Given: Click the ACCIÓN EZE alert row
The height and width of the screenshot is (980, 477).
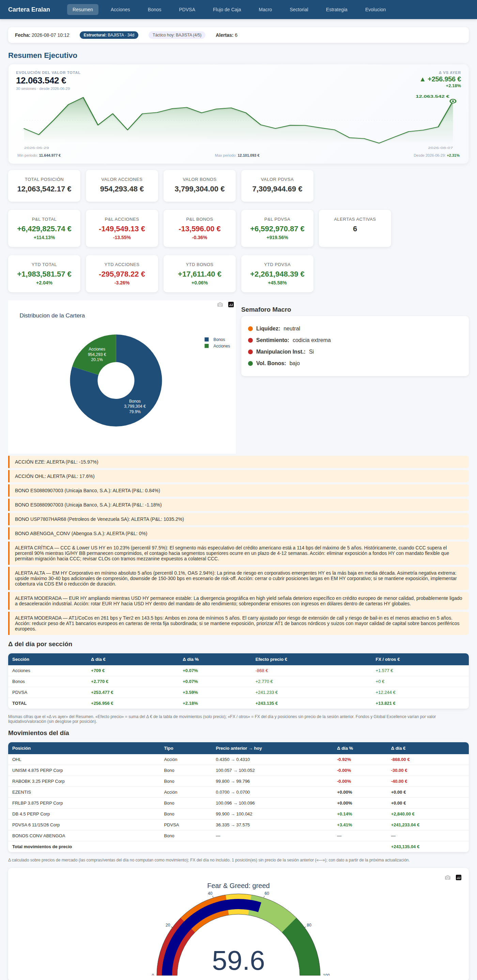Looking at the screenshot, I should coord(238,462).
